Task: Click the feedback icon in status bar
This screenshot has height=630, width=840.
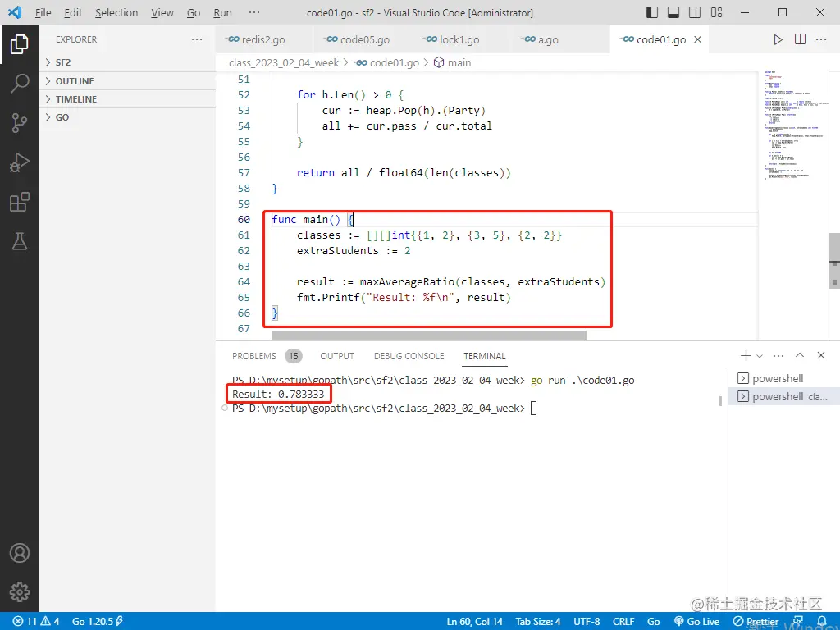Action: [798, 622]
